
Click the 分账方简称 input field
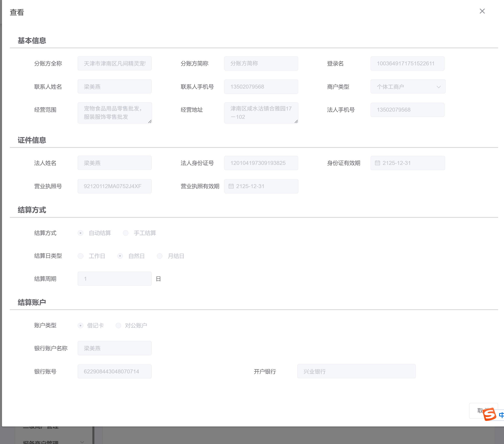click(261, 64)
